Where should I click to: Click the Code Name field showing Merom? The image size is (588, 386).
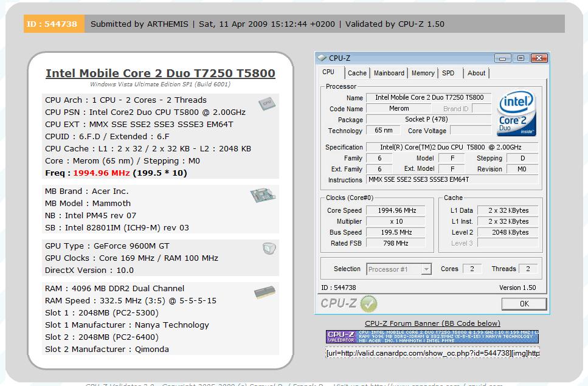point(399,108)
